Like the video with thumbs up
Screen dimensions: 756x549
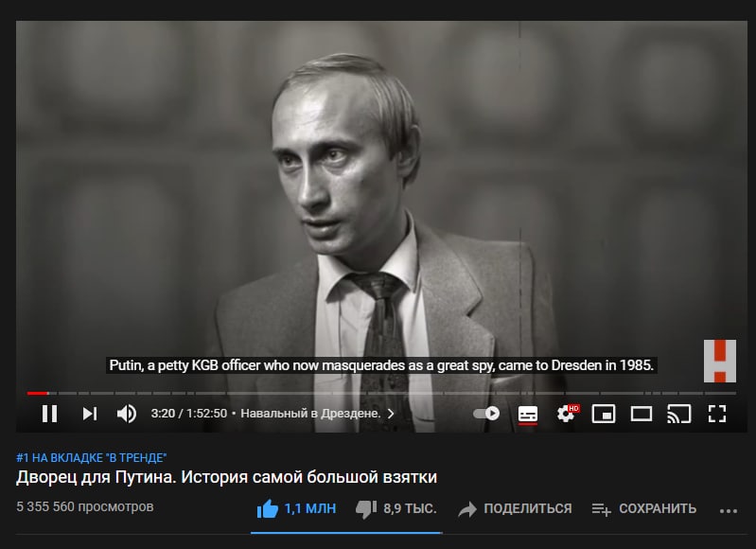[x=296, y=508]
